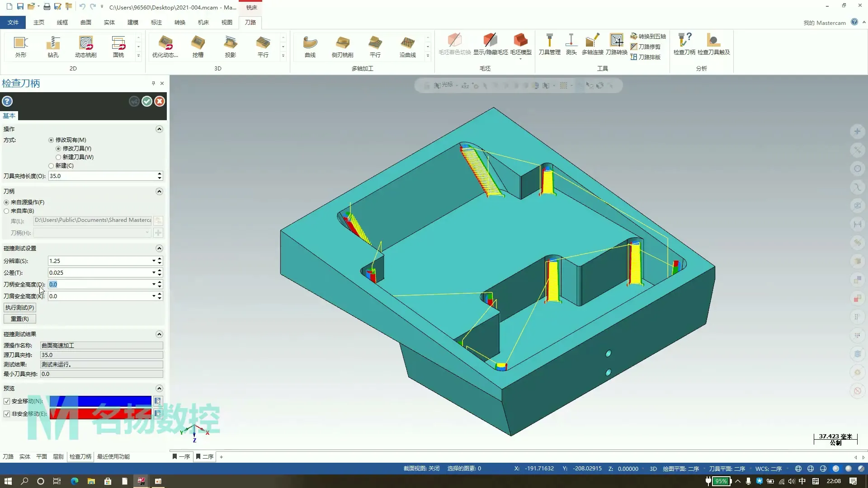Open the 文件 file menu
Image resolution: width=868 pixels, height=488 pixels.
click(13, 22)
